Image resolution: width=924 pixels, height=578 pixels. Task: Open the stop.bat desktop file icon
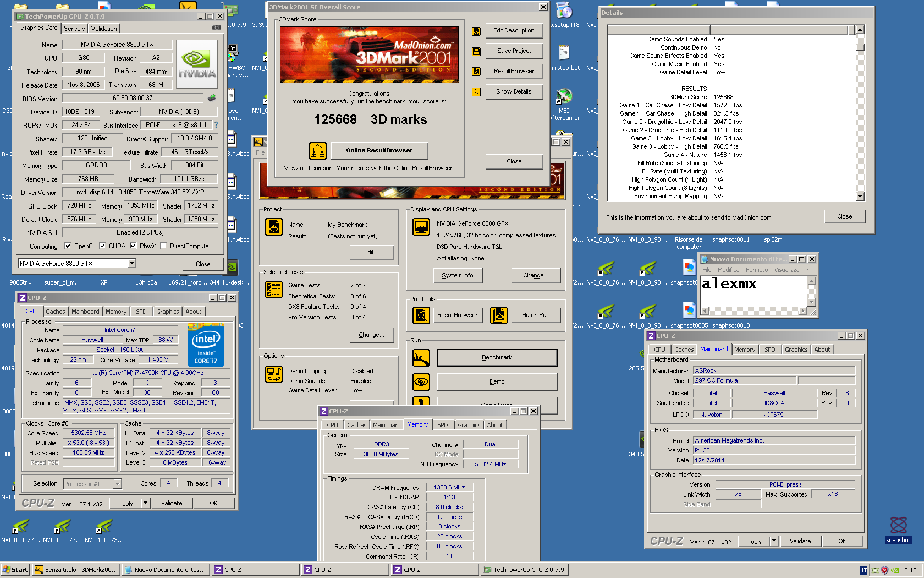click(x=564, y=58)
